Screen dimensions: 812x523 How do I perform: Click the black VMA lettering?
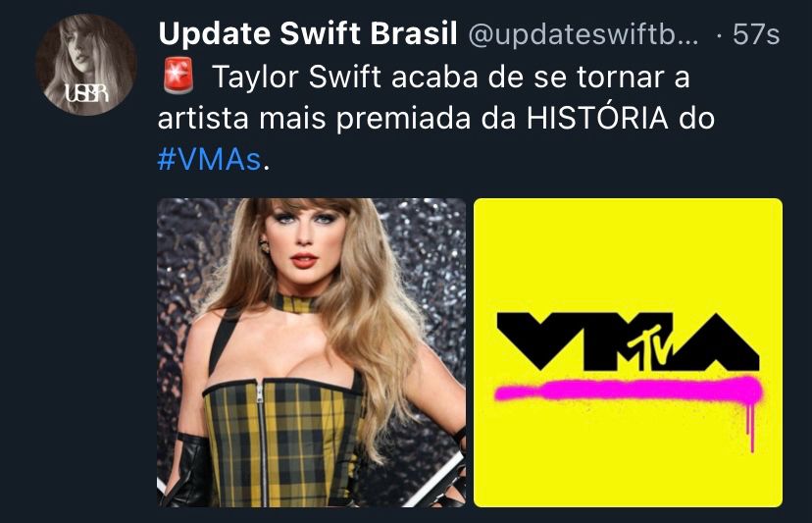pyautogui.click(x=628, y=341)
